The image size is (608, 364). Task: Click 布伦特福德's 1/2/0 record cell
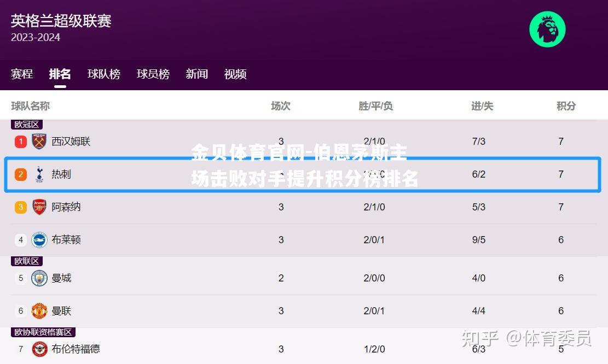[x=374, y=349]
